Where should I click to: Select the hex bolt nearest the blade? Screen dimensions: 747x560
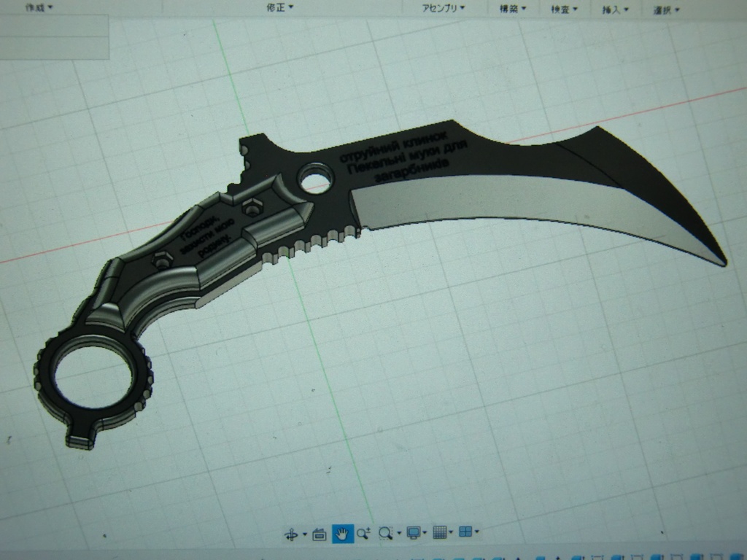pos(252,207)
